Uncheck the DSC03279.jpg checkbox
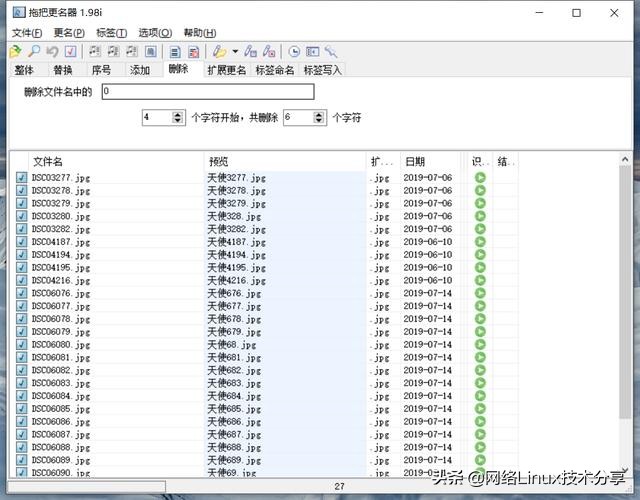Viewport: 640px width, 500px height. [21, 203]
